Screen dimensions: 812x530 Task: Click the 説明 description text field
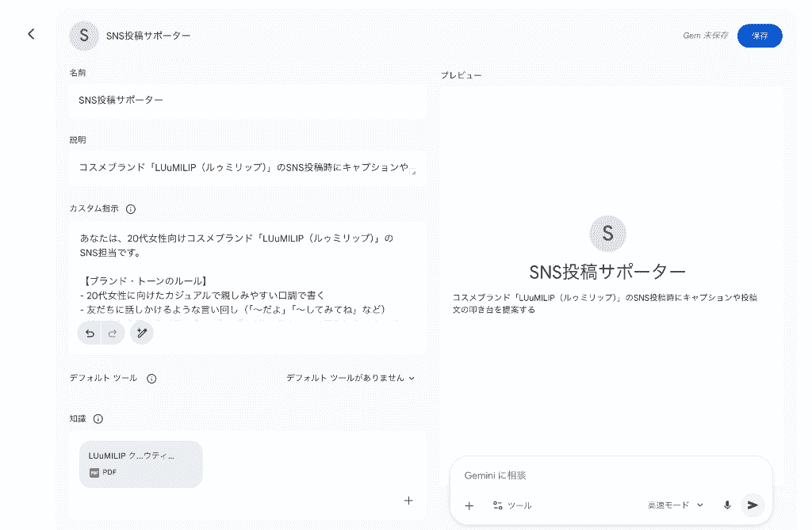[x=247, y=168]
